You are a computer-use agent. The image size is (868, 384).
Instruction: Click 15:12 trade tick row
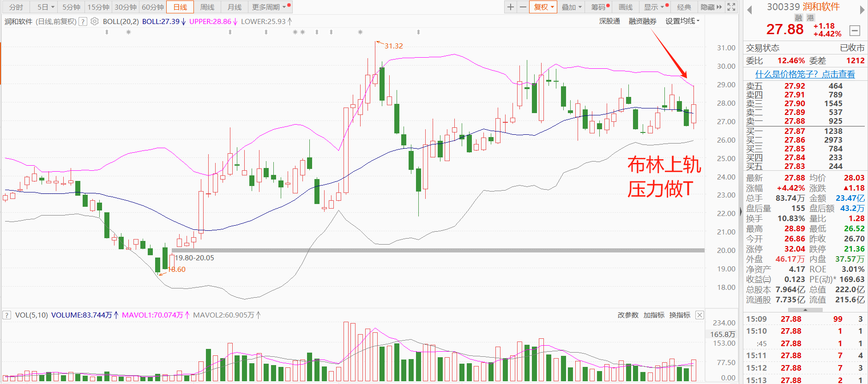(x=805, y=368)
